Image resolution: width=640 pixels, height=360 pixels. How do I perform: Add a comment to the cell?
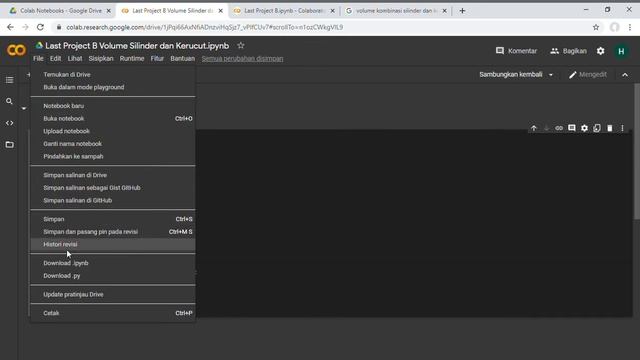(571, 128)
